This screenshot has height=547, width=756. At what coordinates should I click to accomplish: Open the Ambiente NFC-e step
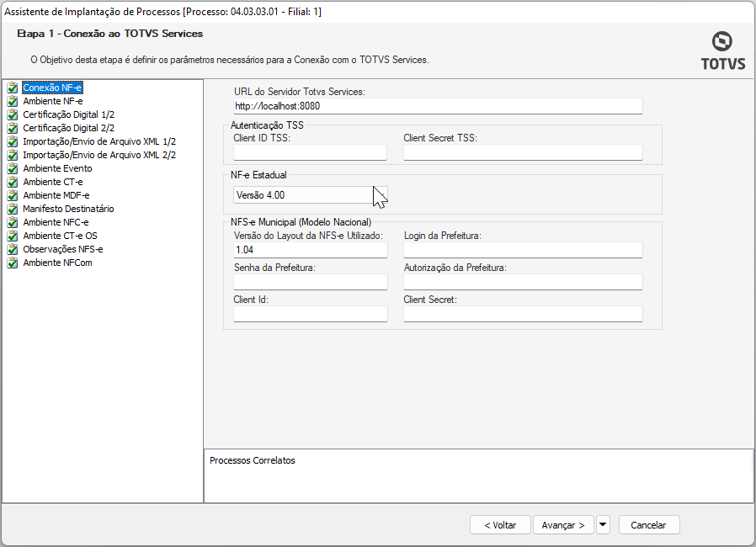tap(56, 223)
